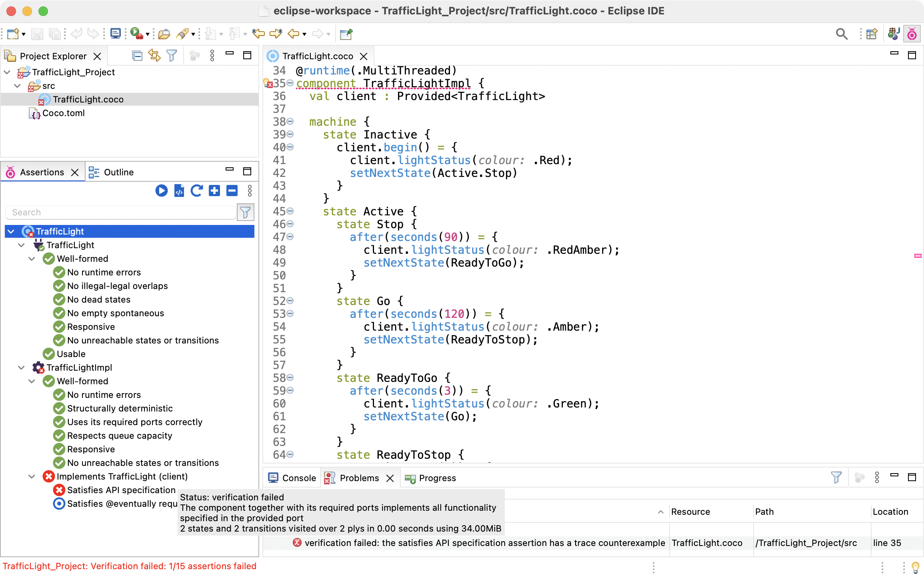Open Back history dropdown arrow
Viewport: 924px width, 578px height.
tap(304, 34)
